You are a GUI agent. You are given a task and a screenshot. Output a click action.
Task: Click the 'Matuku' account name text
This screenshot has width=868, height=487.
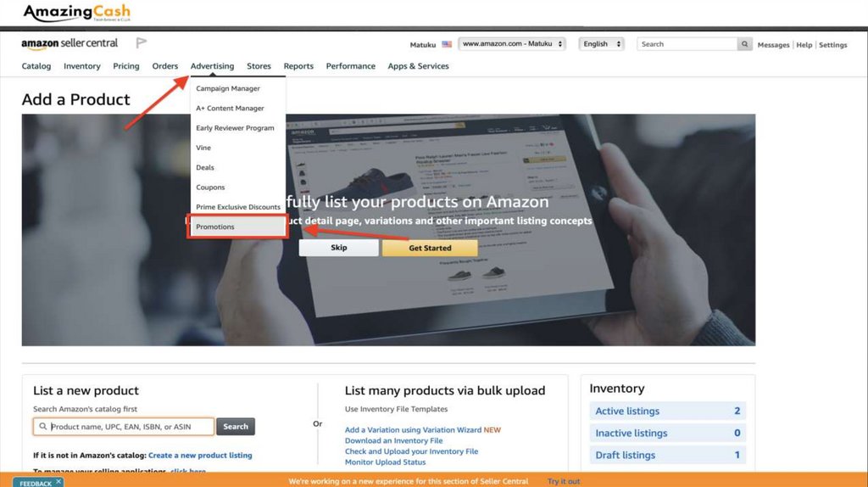(x=423, y=45)
